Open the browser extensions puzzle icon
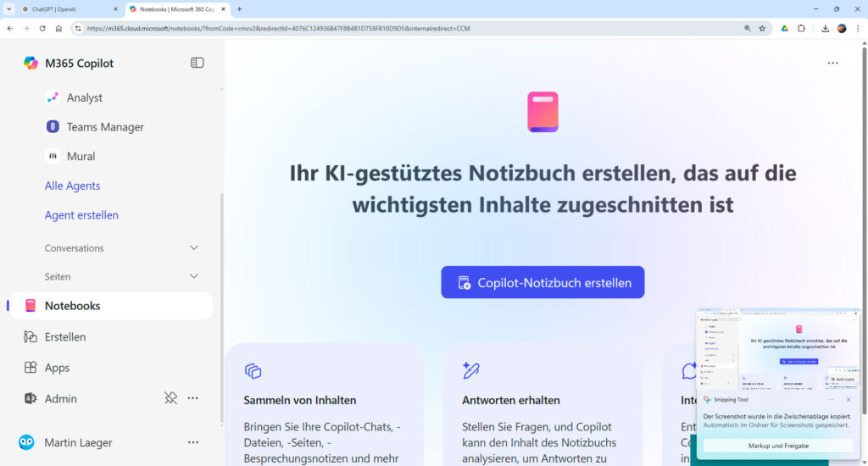The width and height of the screenshot is (868, 466). click(x=801, y=28)
